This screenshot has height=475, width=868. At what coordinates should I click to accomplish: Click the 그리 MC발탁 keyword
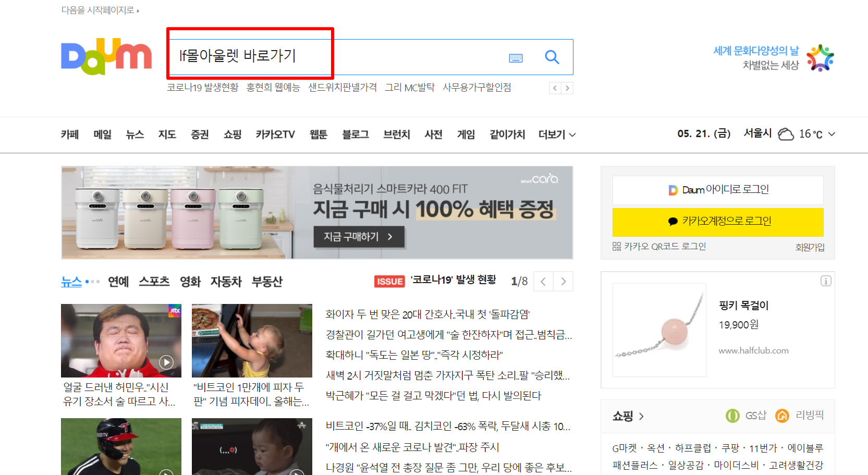tap(410, 88)
